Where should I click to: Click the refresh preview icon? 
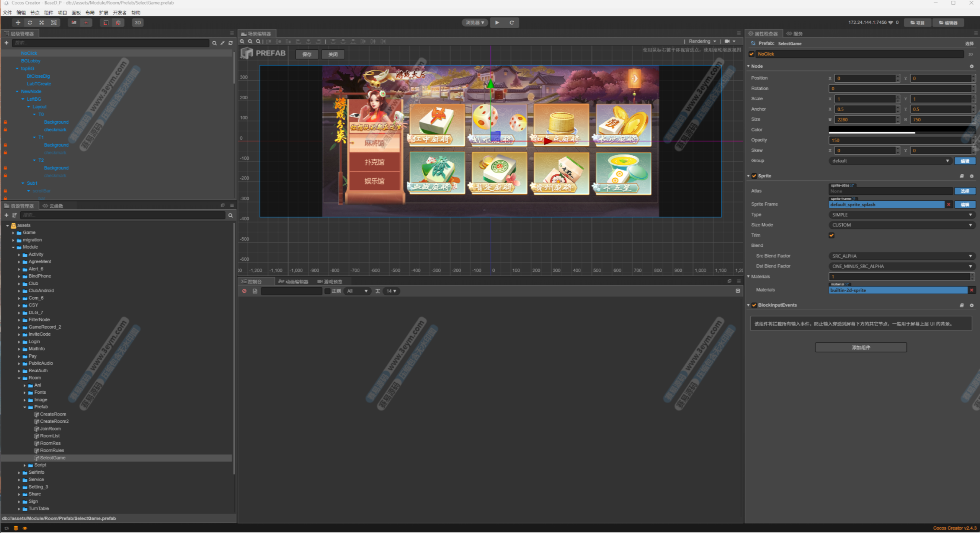tap(511, 23)
